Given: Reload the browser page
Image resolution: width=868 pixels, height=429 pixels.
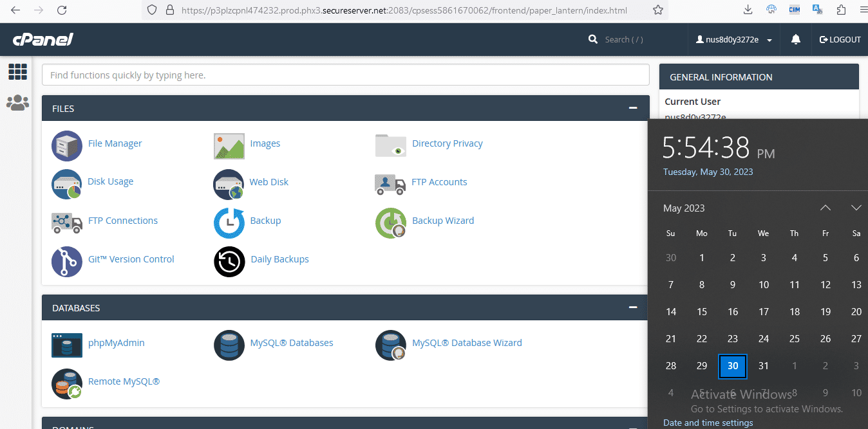Looking at the screenshot, I should (x=62, y=10).
